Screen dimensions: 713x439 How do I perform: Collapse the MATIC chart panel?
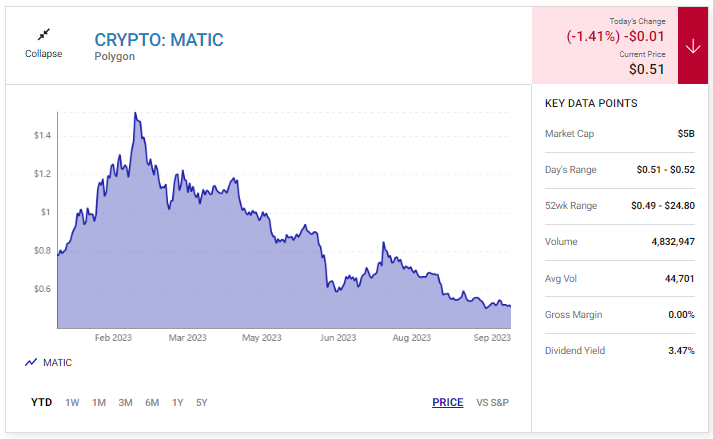pos(43,53)
